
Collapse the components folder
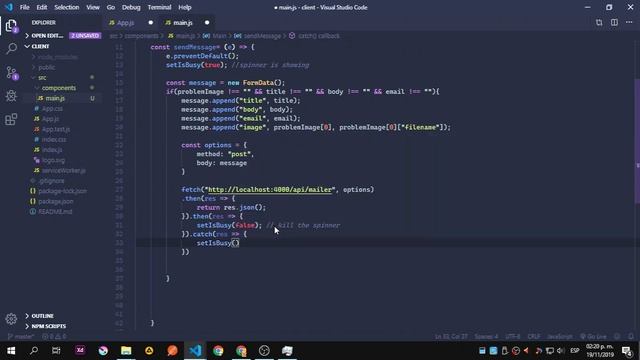58,88
